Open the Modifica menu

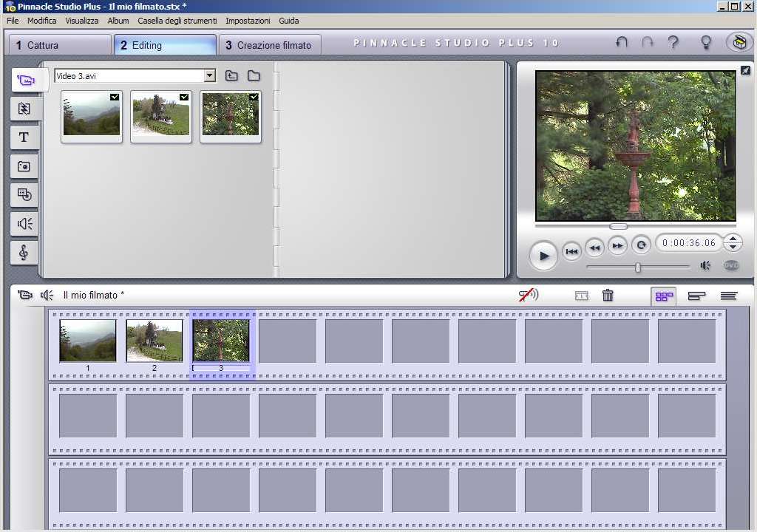[42, 21]
